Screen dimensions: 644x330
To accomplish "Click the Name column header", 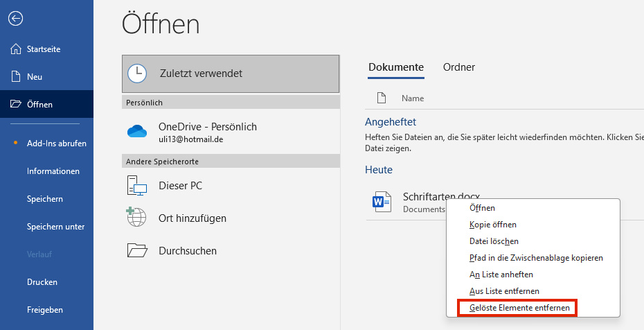I will point(413,98).
